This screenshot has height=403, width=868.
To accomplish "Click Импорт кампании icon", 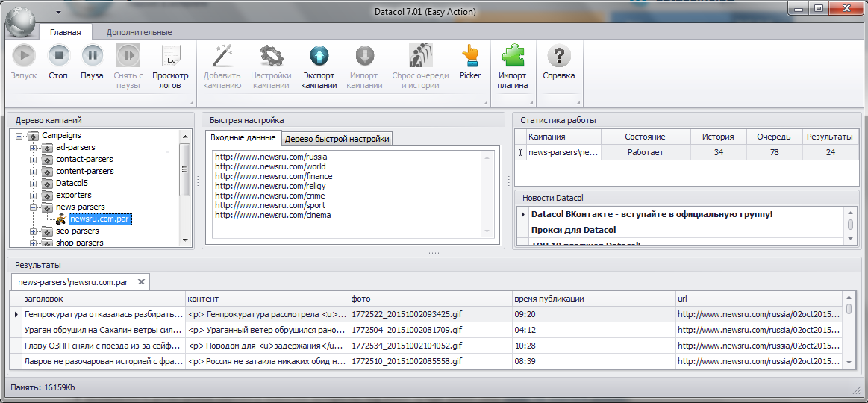I will (x=366, y=55).
